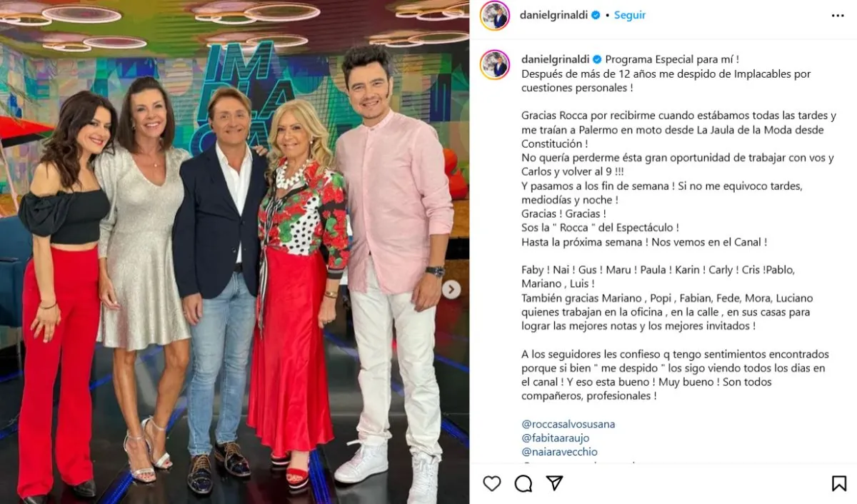Open the @roccasalvosusana mention
The image size is (857, 504).
click(x=568, y=424)
